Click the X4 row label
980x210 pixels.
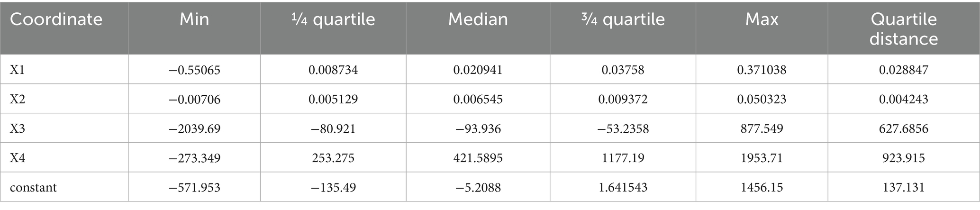[x=18, y=158]
